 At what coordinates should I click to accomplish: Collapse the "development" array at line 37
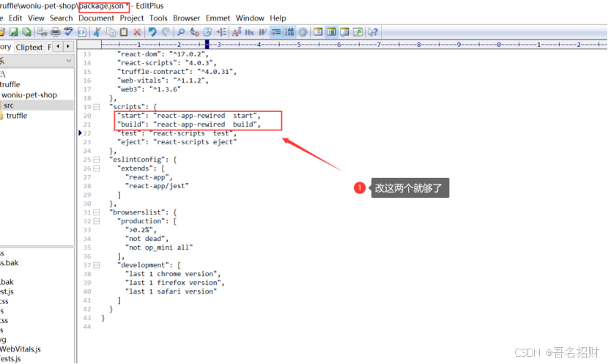(x=97, y=265)
